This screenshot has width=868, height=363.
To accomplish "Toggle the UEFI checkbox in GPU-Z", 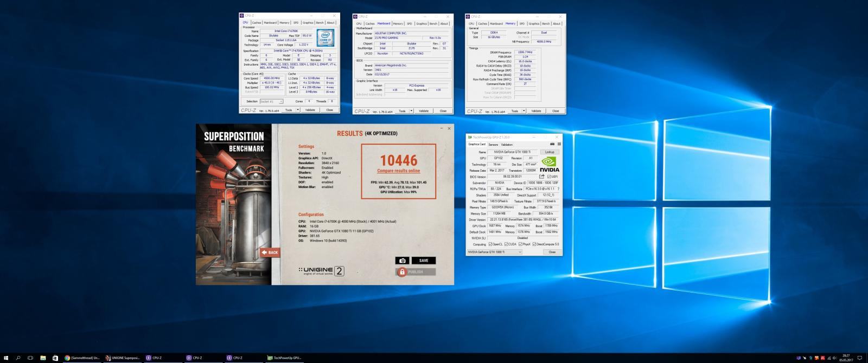I will click(549, 177).
